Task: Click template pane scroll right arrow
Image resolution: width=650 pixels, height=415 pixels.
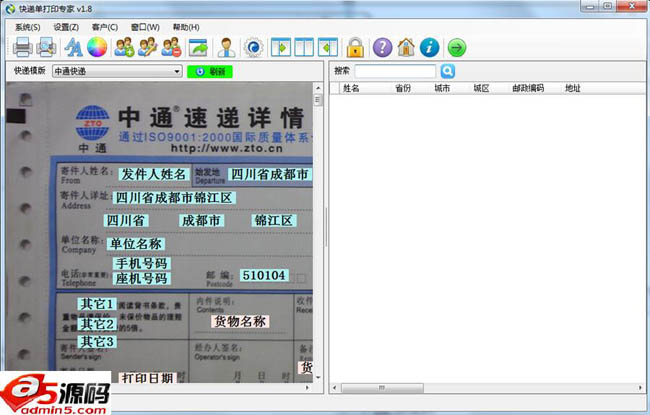Action: 307,388
